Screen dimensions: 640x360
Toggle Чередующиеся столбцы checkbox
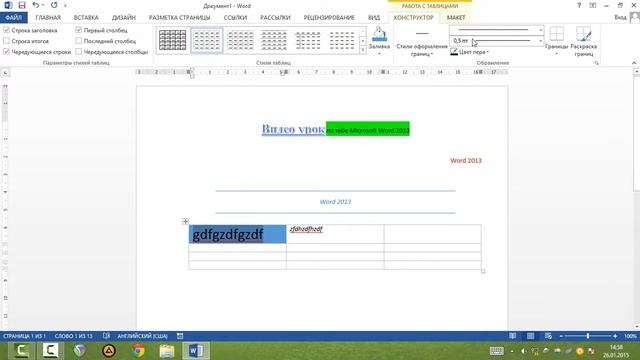(x=78, y=52)
